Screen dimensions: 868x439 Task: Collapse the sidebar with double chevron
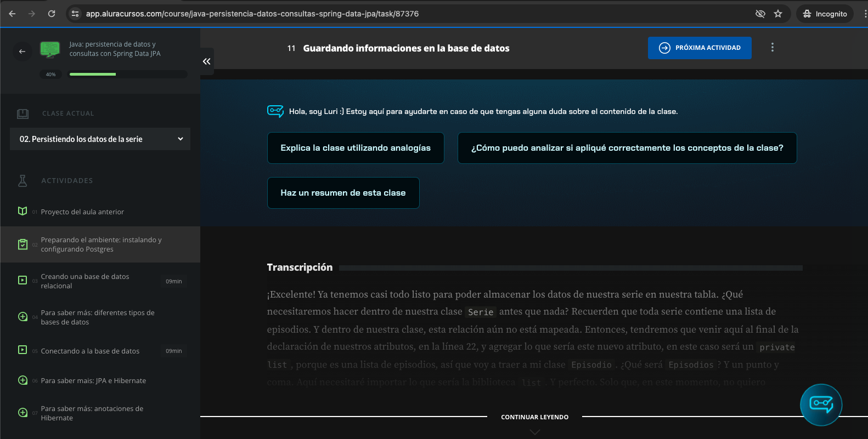(x=207, y=61)
